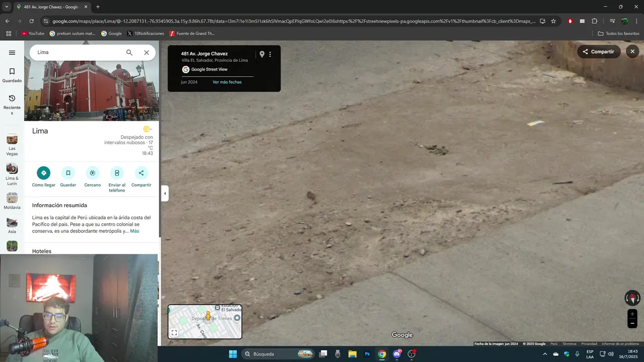644x362 pixels.
Task: Reload the page in Chrome
Action: click(32, 21)
